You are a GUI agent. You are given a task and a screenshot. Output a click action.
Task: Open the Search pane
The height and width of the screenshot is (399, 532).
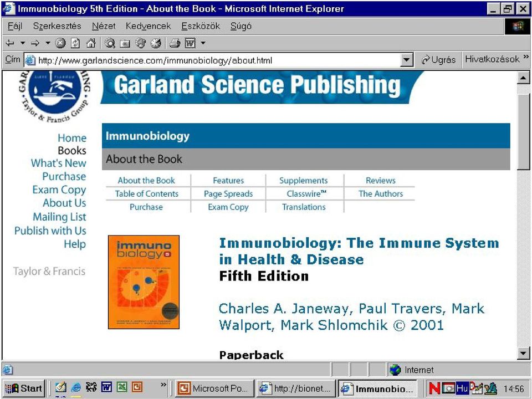coord(110,43)
